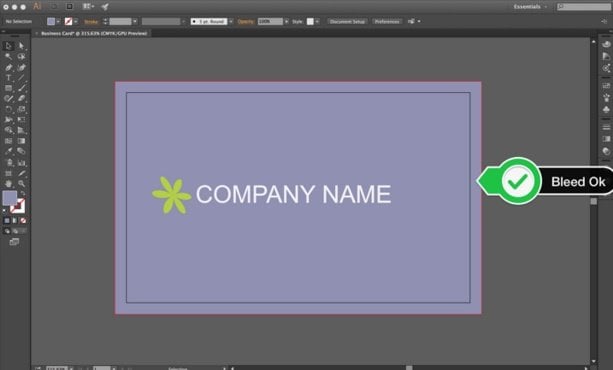
Task: Select the Selection arrow tool
Action: click(x=8, y=46)
